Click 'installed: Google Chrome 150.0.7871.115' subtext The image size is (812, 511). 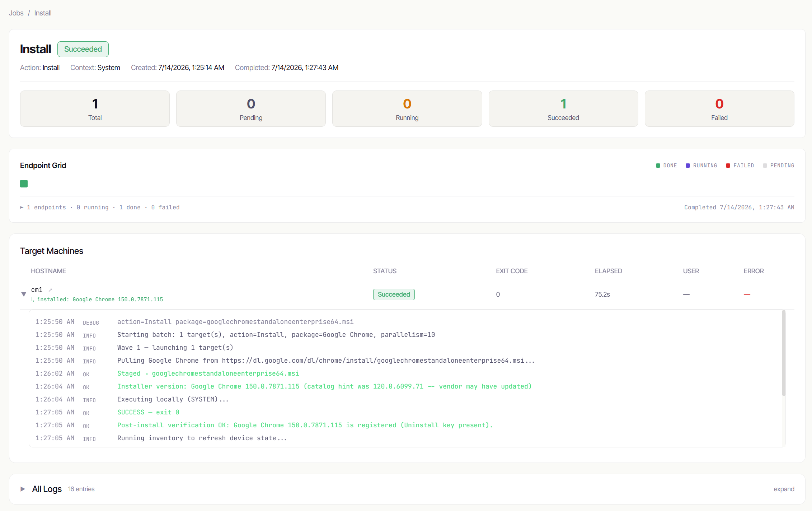tap(100, 299)
